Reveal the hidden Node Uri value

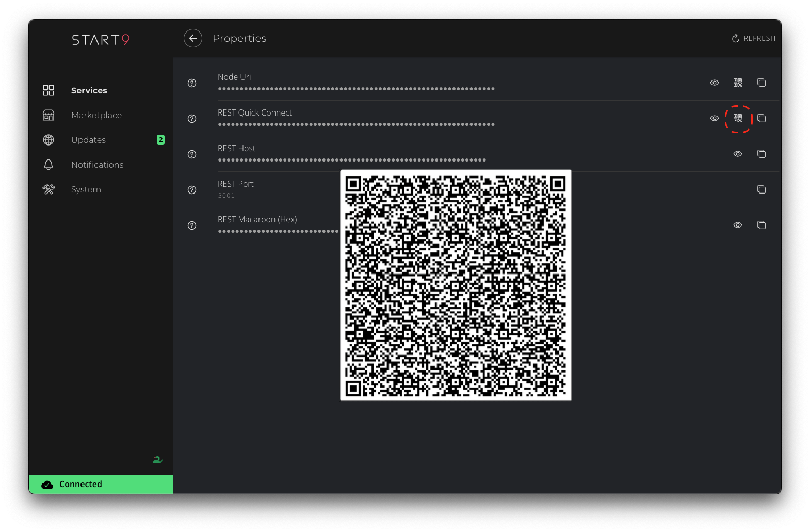tap(715, 83)
